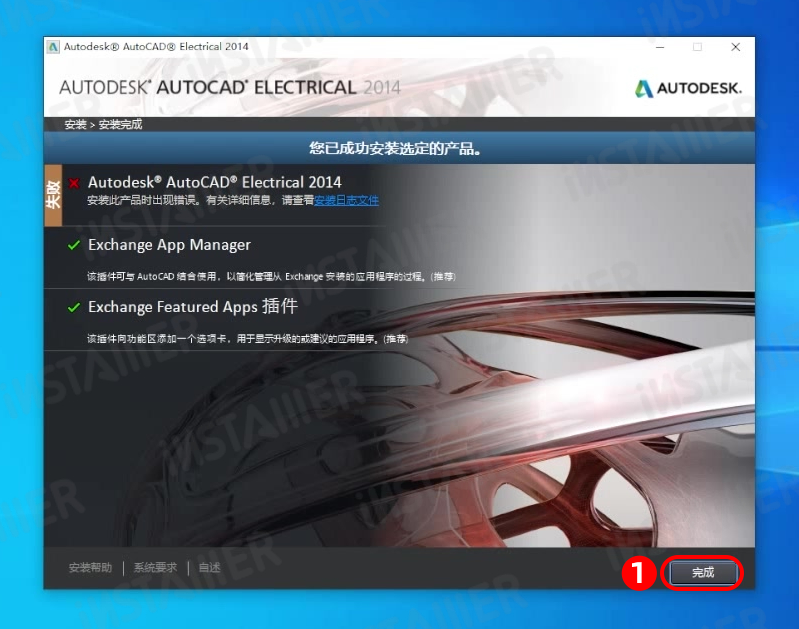The height and width of the screenshot is (629, 799).
Task: Click the 失败 failure side label
Action: 53,195
